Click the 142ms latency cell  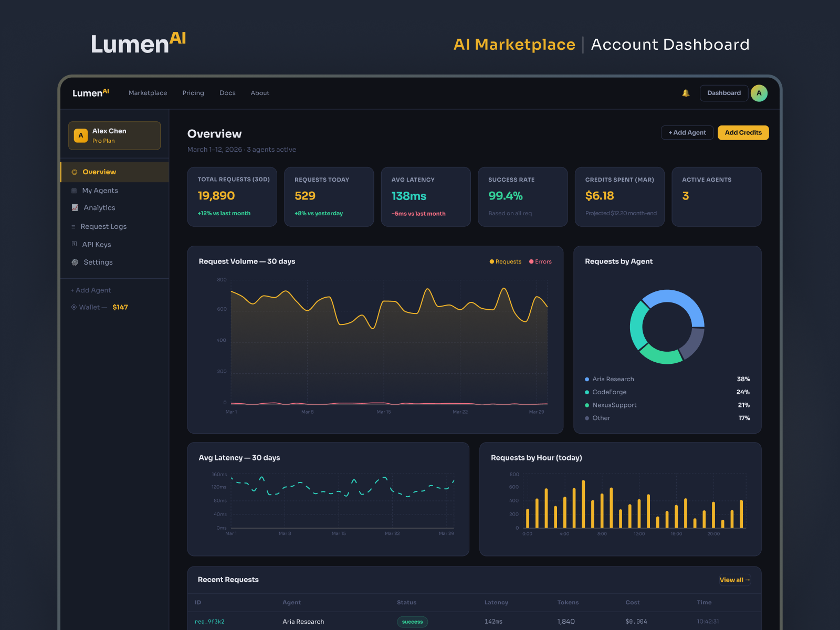click(x=493, y=622)
